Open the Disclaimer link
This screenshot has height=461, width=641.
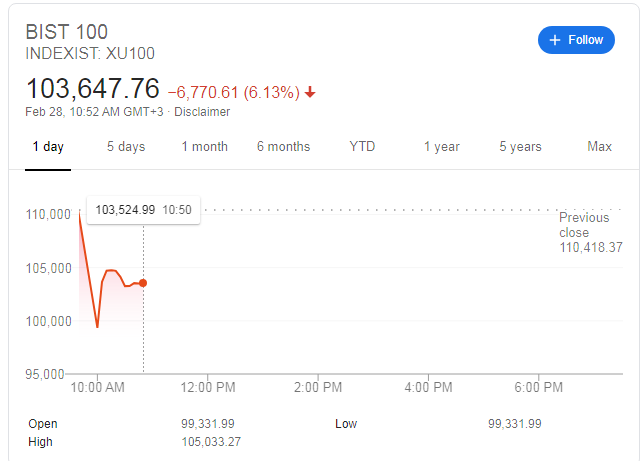point(202,112)
